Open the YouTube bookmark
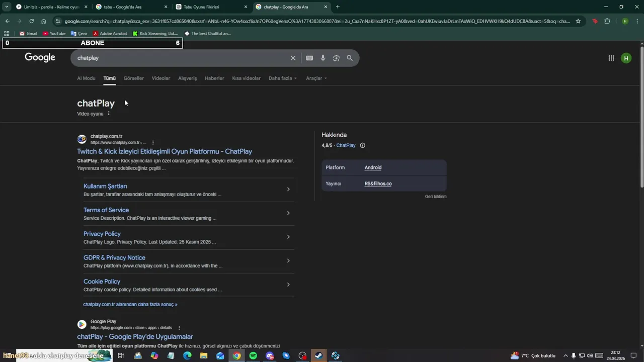This screenshot has width=644, height=362. coord(54,33)
